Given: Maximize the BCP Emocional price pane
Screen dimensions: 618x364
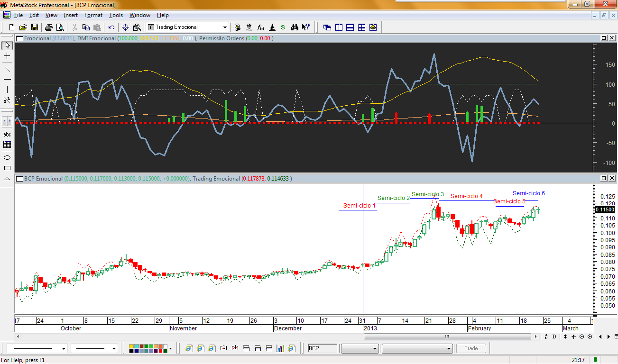Looking at the screenshot, I should click(604, 178).
